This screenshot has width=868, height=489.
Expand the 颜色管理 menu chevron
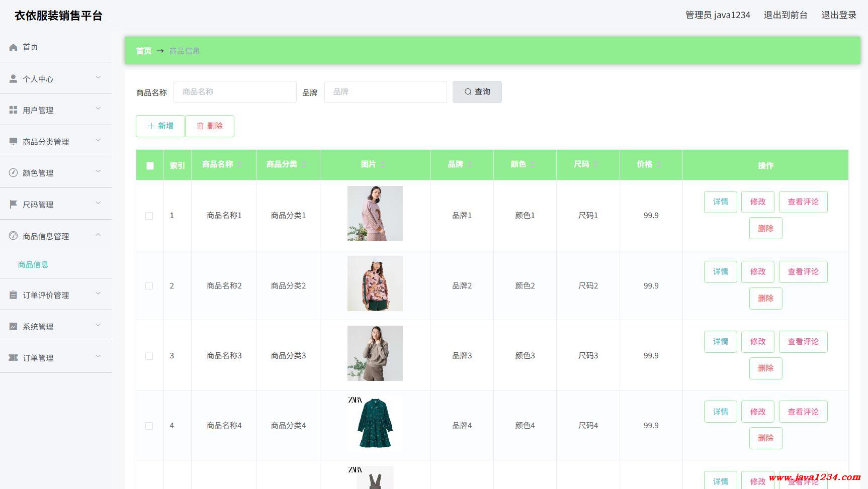98,171
